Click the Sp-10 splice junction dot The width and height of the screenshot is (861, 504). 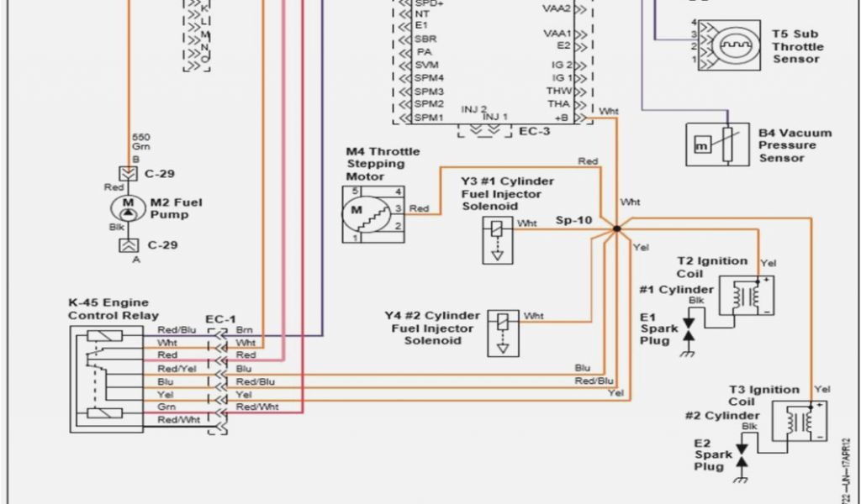[616, 228]
